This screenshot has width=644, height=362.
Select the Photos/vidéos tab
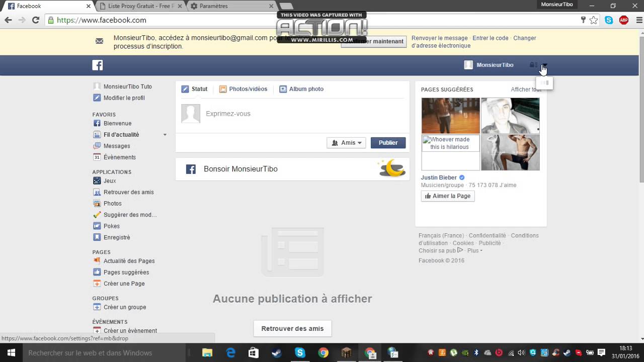(x=243, y=89)
